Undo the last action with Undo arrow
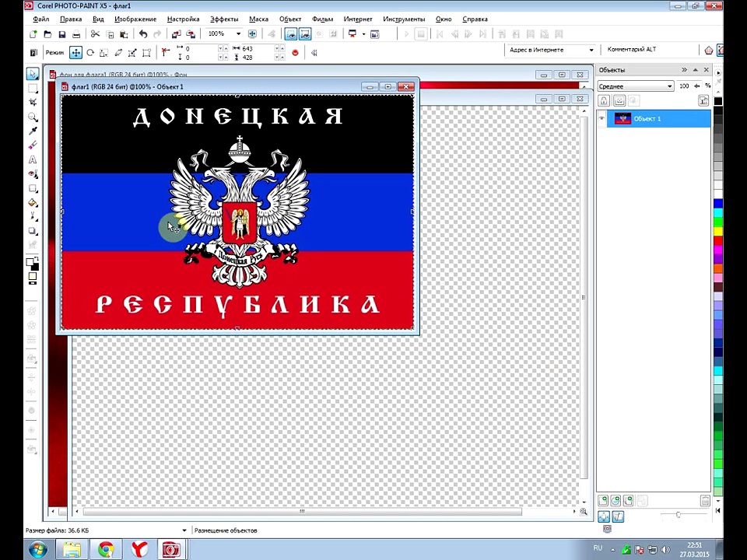747x560 pixels. pyautogui.click(x=143, y=34)
